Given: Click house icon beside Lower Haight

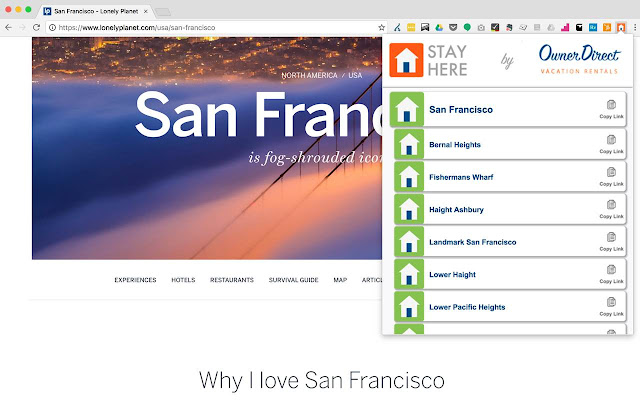Looking at the screenshot, I should (409, 274).
